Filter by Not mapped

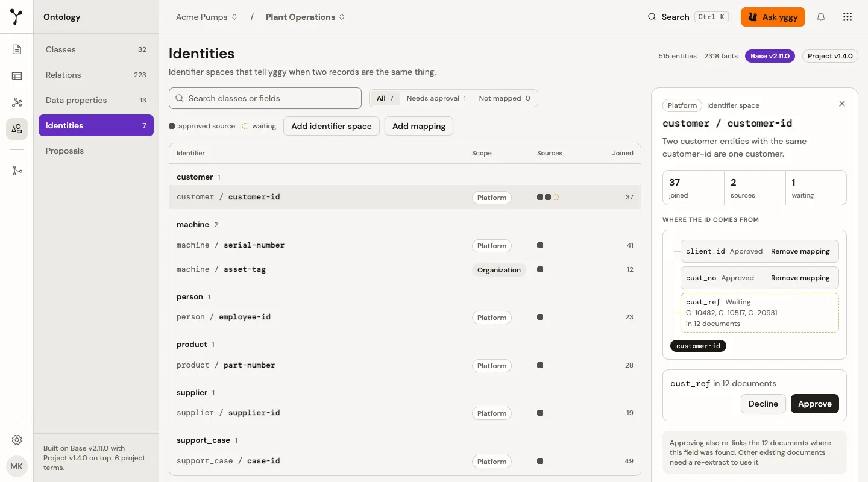(x=505, y=98)
